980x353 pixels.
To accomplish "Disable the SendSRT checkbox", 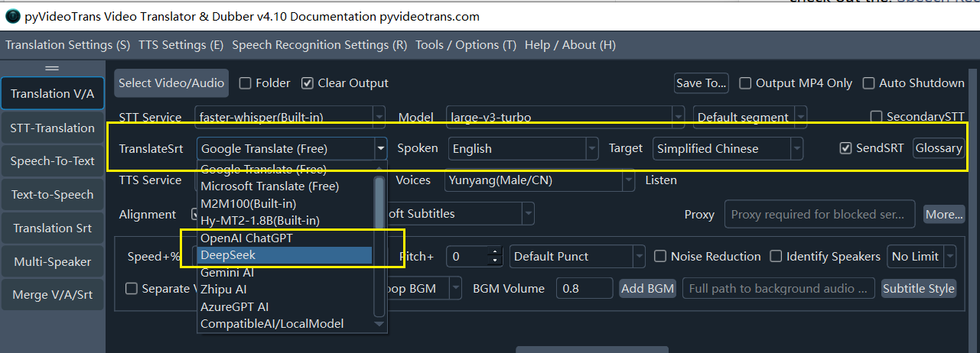I will click(845, 148).
